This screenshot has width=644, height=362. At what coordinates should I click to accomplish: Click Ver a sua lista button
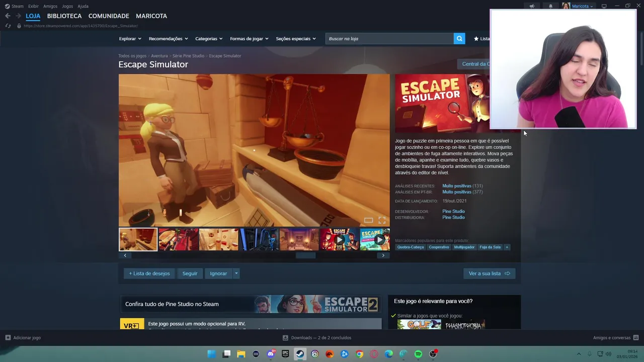click(x=489, y=274)
